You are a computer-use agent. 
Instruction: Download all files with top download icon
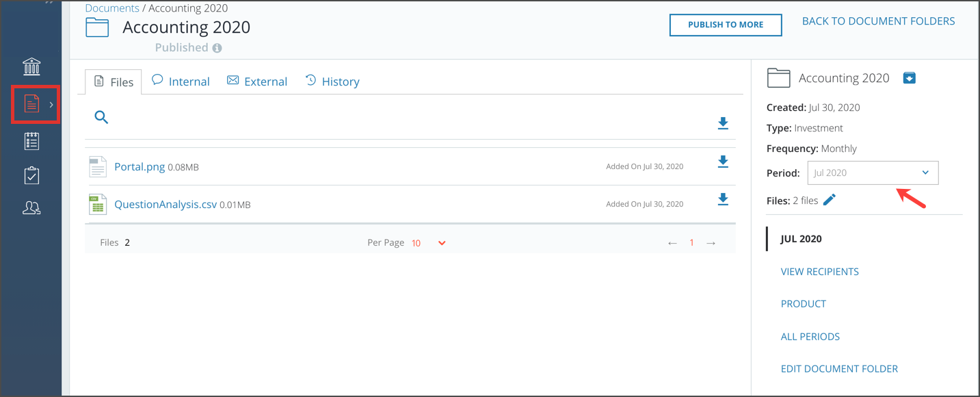coord(723,123)
